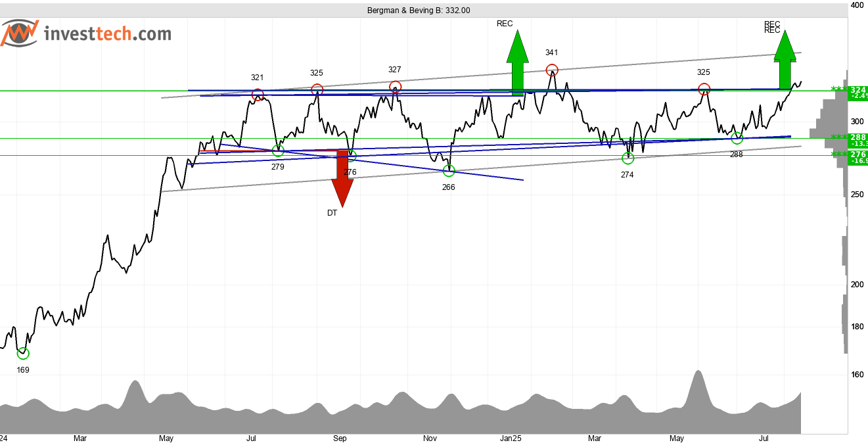Click the green circle at low 274

pyautogui.click(x=628, y=158)
